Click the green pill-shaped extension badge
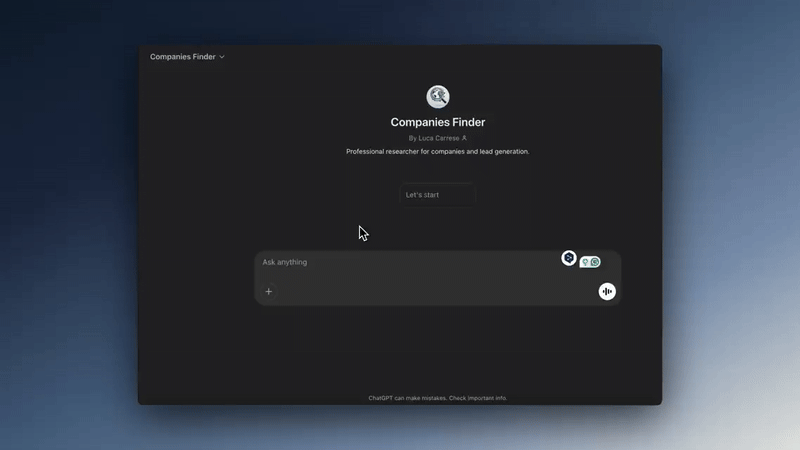 coord(590,262)
